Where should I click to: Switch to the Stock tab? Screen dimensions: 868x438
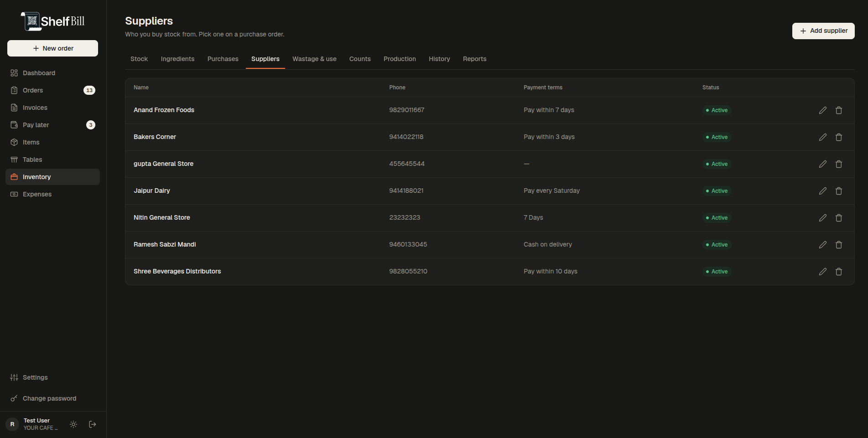139,59
